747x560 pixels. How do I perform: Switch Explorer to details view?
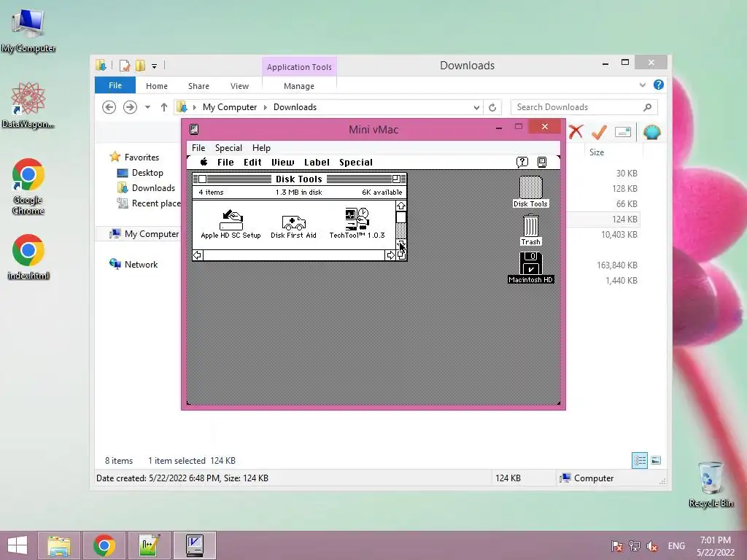[639, 460]
